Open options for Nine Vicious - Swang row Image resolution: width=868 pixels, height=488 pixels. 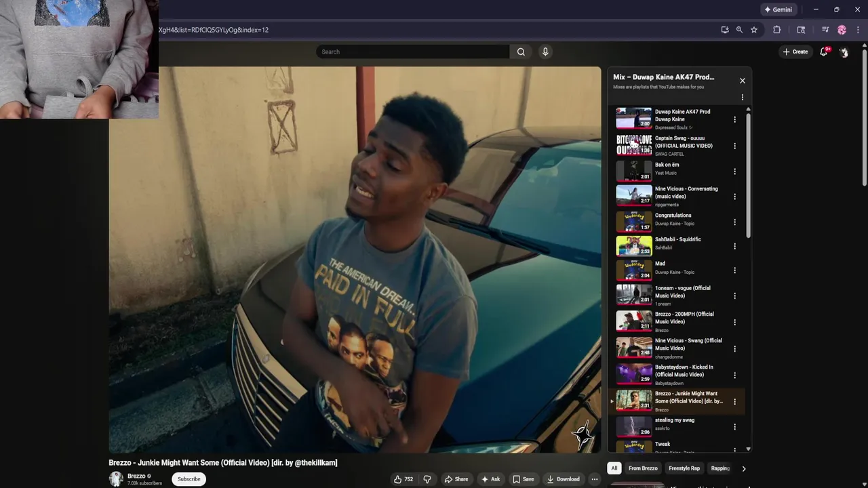point(734,348)
